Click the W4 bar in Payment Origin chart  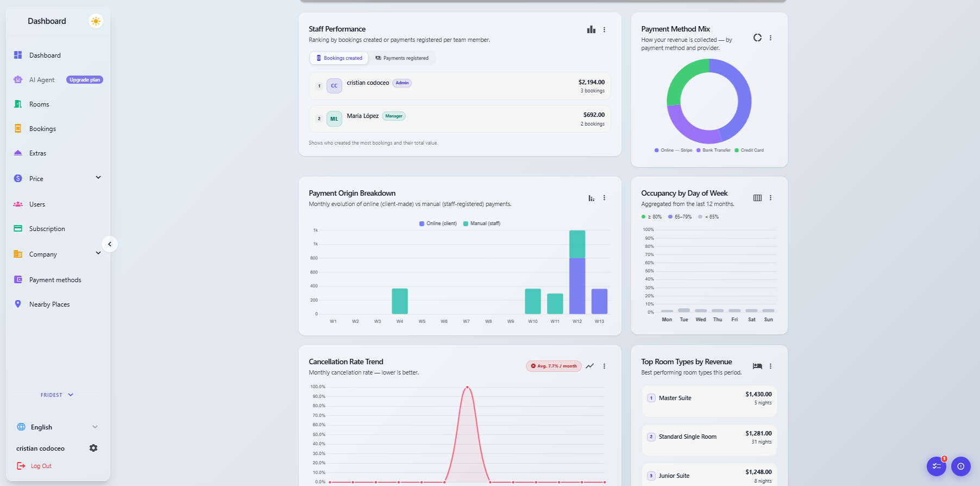tap(400, 301)
